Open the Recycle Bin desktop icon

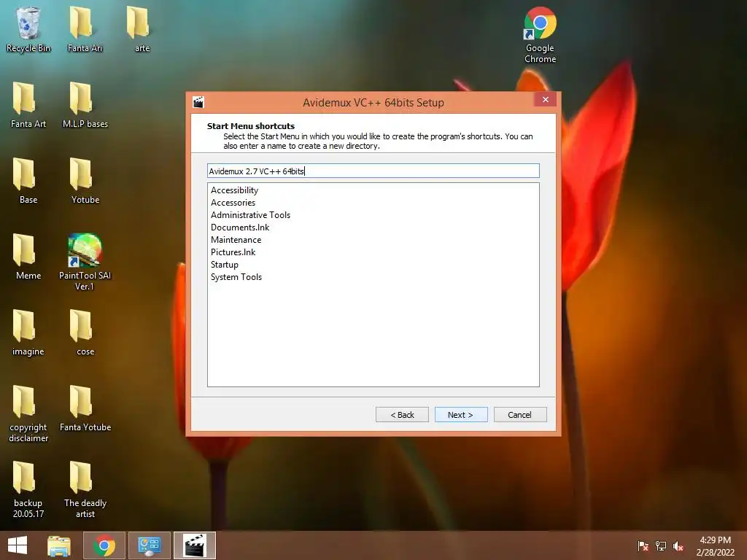(28, 29)
